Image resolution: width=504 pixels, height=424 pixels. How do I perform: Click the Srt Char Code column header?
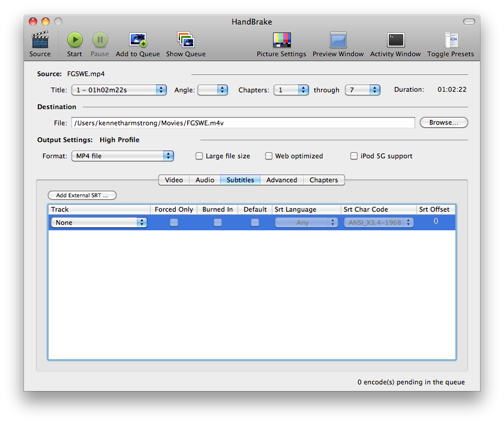click(379, 209)
